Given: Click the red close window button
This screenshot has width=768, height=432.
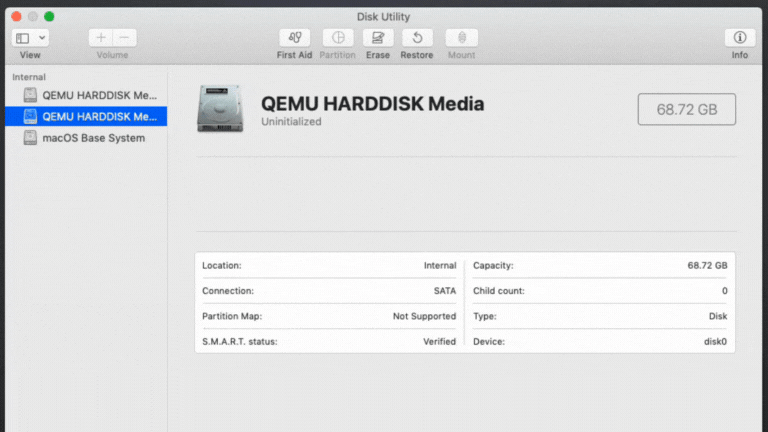Looking at the screenshot, I should pyautogui.click(x=16, y=17).
